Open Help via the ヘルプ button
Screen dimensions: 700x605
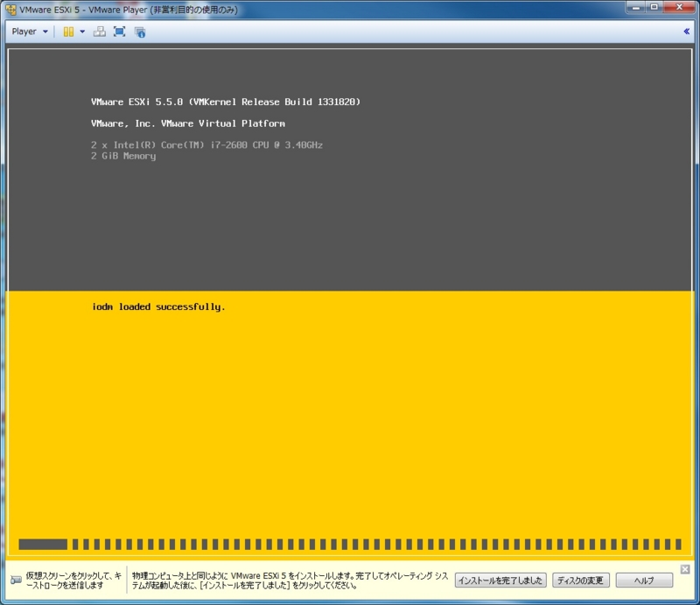click(643, 580)
